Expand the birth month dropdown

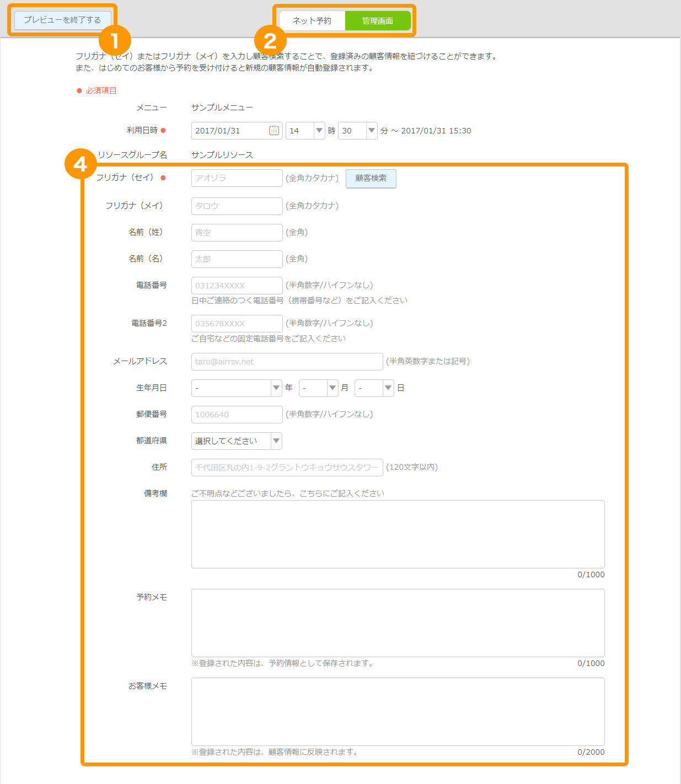319,388
